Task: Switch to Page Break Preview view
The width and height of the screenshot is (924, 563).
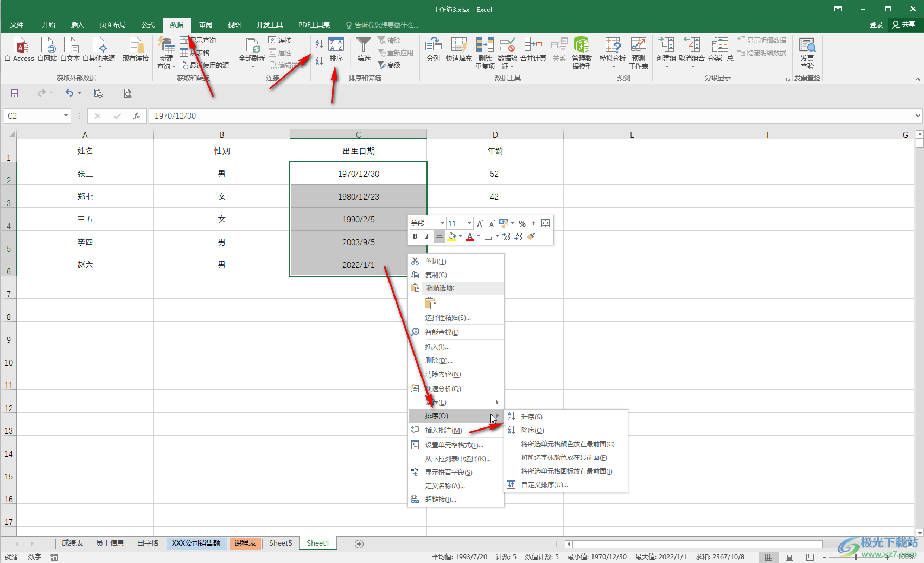Action: (x=810, y=557)
